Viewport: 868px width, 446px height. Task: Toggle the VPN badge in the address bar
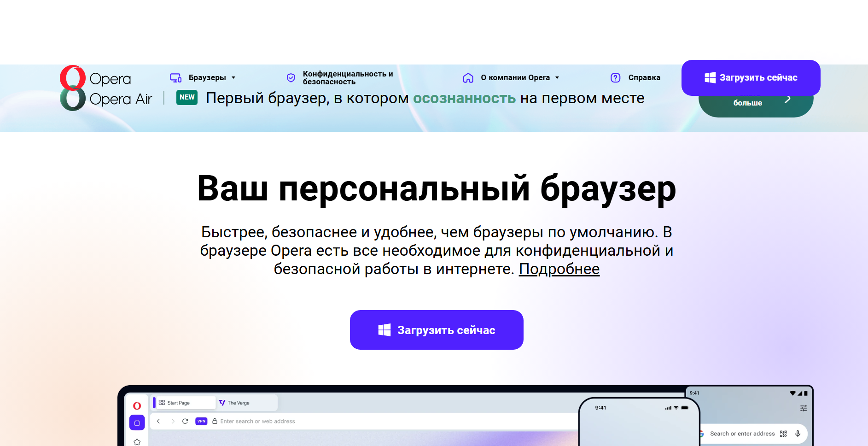click(201, 421)
